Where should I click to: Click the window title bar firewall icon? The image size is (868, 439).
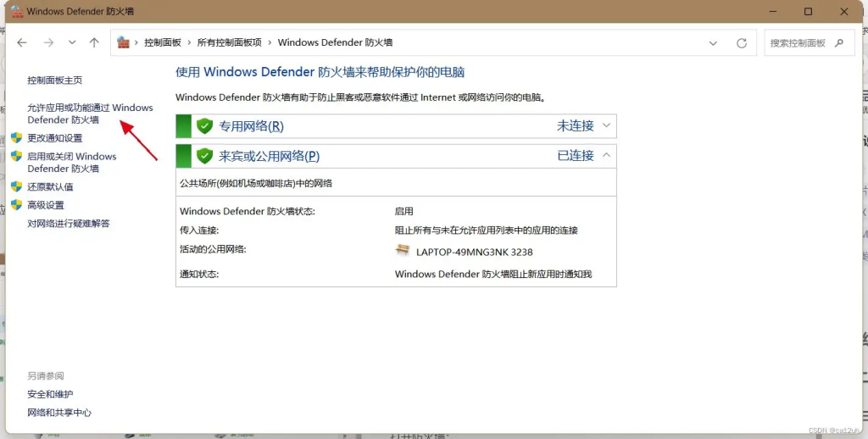tap(17, 11)
